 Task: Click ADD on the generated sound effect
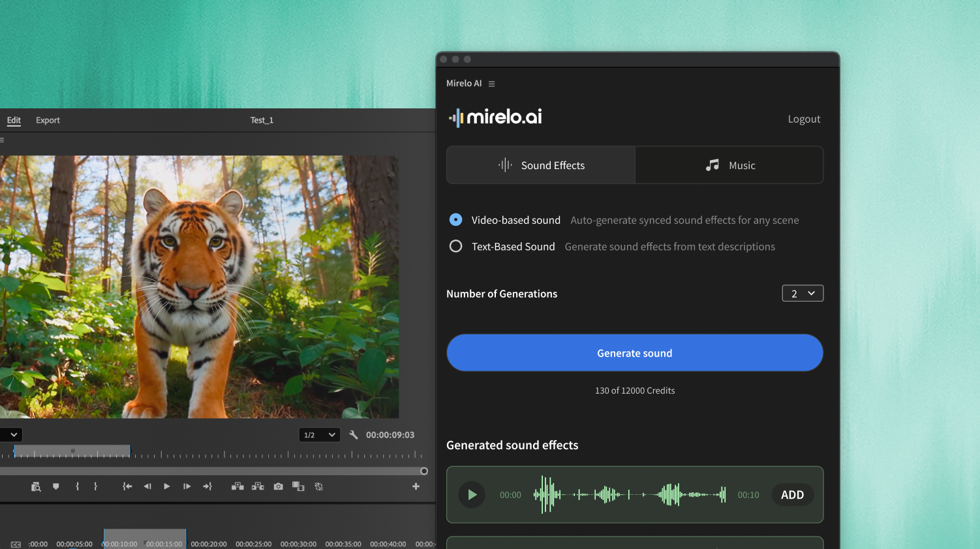tap(792, 494)
